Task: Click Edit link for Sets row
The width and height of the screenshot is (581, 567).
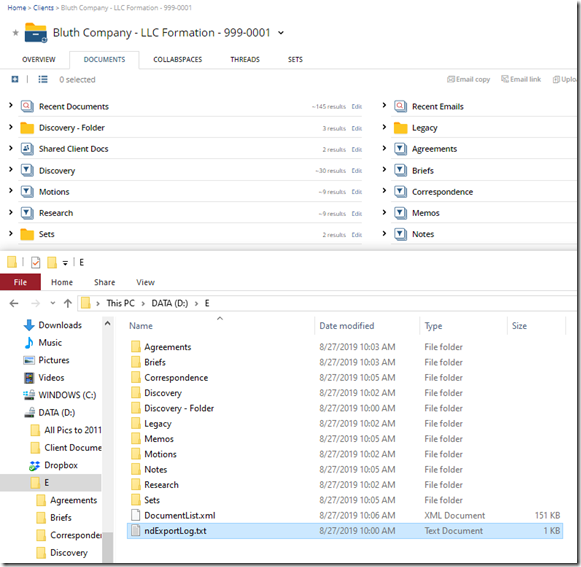Action: [356, 235]
